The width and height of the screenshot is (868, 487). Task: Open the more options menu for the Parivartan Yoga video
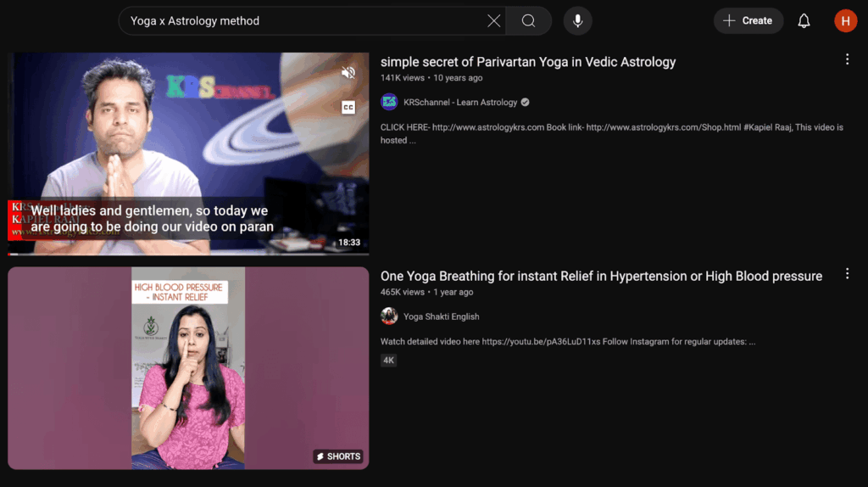tap(847, 59)
